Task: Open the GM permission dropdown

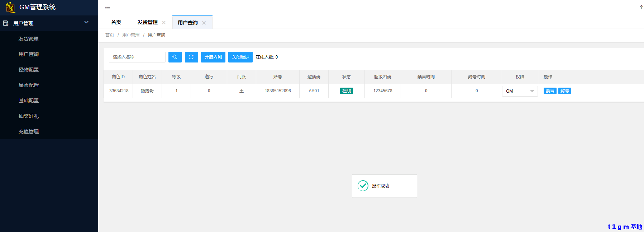Action: (x=520, y=91)
